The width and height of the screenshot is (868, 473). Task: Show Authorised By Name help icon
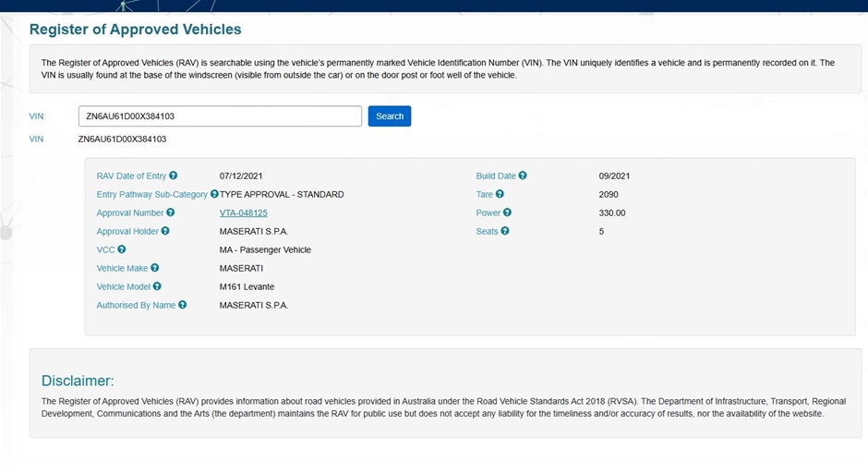(x=183, y=305)
